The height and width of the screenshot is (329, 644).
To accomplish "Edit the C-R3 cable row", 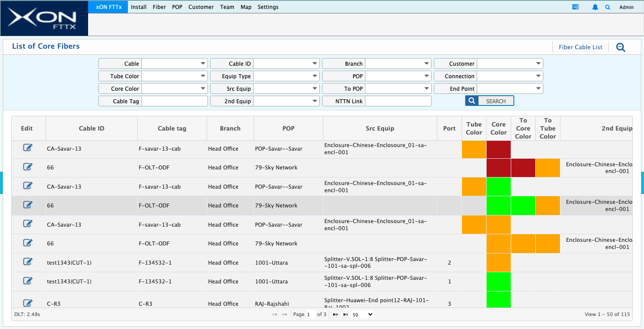I will [x=28, y=303].
